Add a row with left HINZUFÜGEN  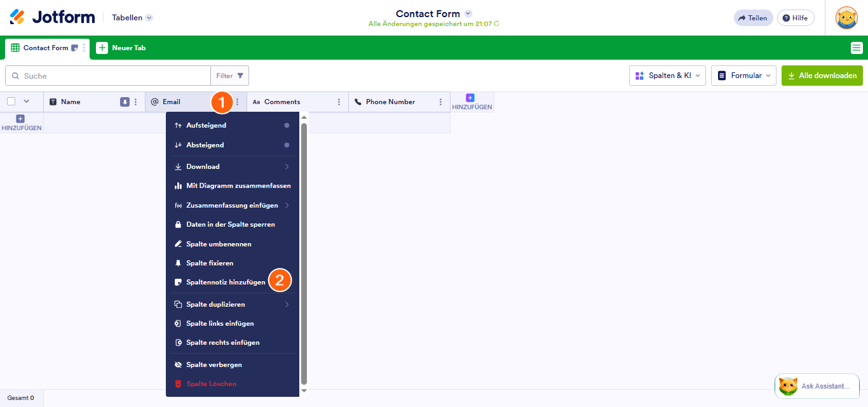(22, 123)
